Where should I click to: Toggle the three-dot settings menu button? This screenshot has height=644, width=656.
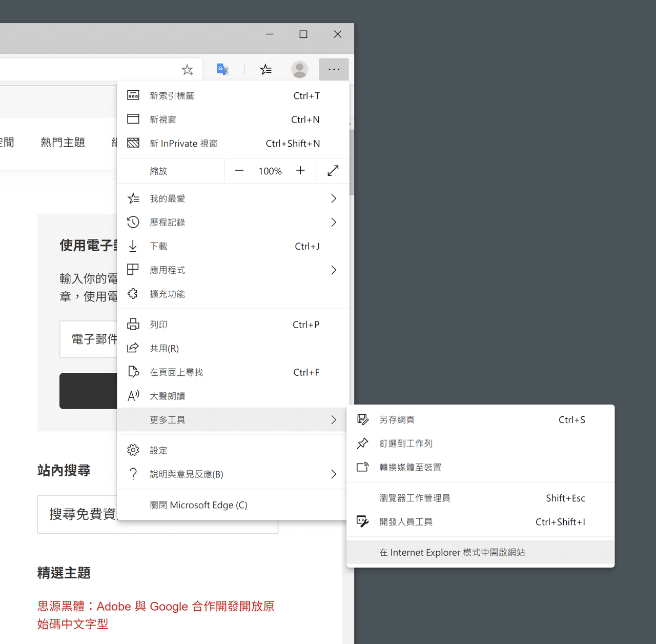334,69
